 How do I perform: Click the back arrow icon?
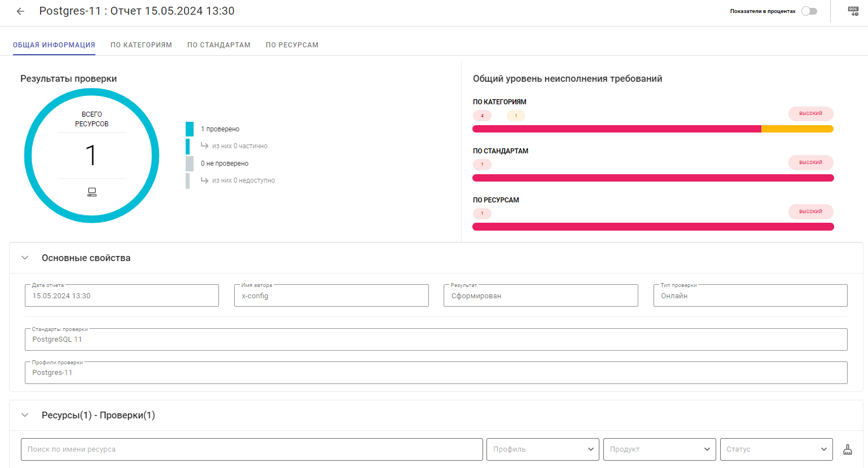(20, 11)
